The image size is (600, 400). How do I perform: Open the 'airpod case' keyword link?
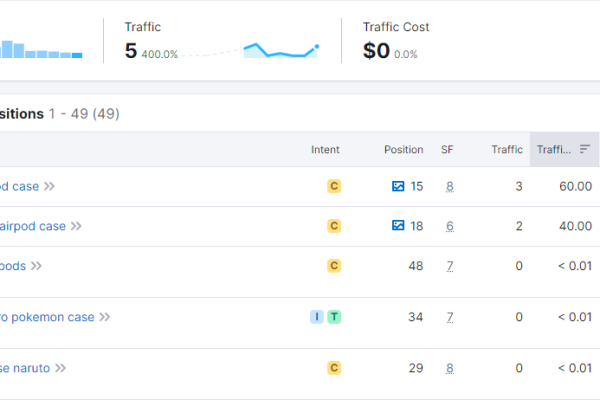33,226
